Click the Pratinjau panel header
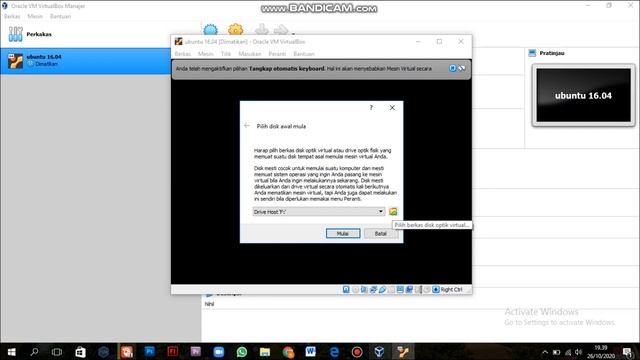 pyautogui.click(x=552, y=53)
